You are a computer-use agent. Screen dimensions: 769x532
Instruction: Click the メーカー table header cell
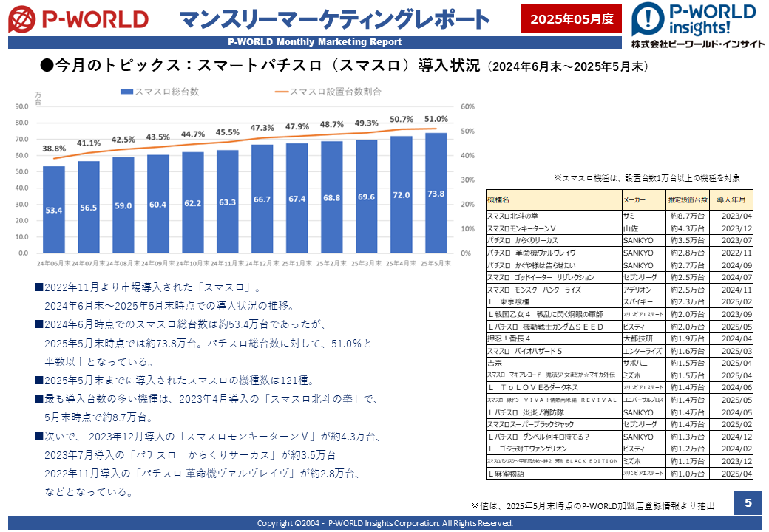pyautogui.click(x=644, y=199)
